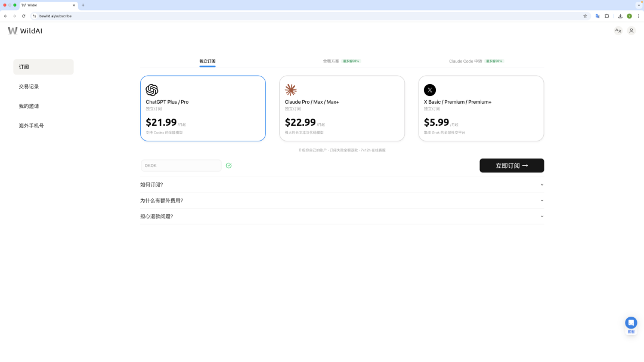Screen dimensions: 644x362
Task: Open a new browser tab
Action: 83,5
